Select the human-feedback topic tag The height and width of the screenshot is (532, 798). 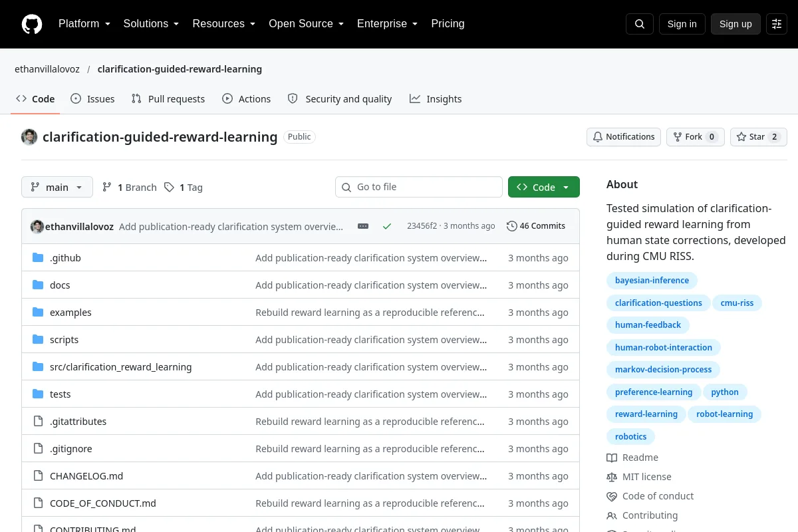point(648,325)
